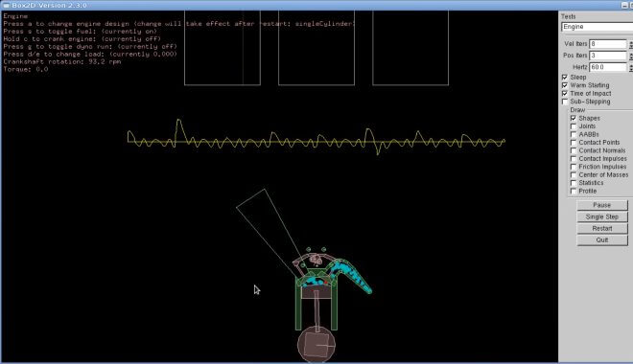Uncheck Time of Impact
The height and width of the screenshot is (364, 633).
click(565, 93)
